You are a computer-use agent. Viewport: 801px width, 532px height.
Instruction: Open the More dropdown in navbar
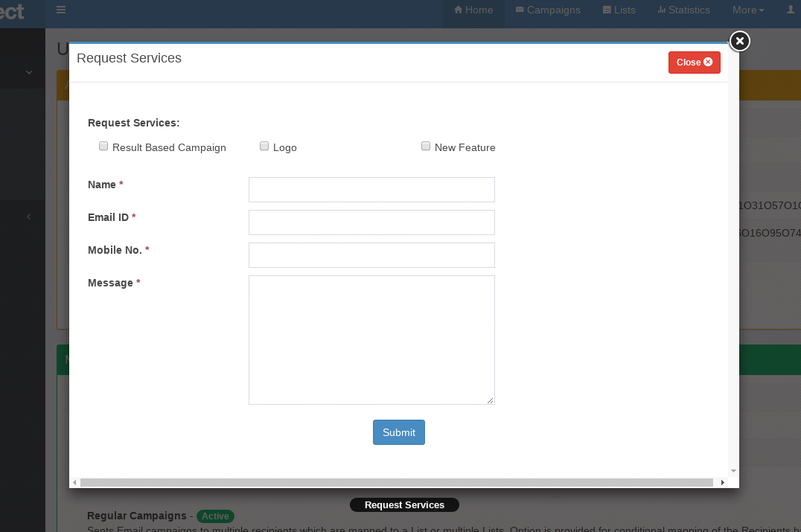(x=748, y=10)
